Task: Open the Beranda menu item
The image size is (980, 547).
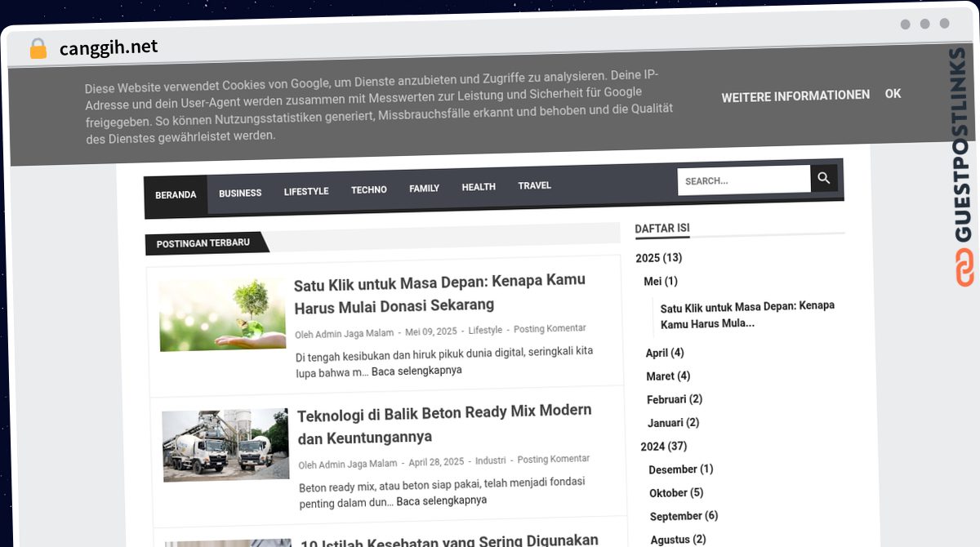Action: pyautogui.click(x=176, y=195)
